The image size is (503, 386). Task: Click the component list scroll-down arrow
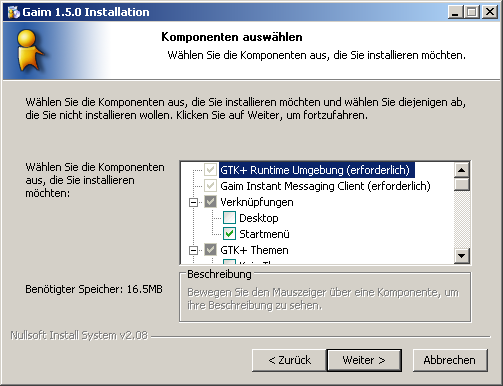462,256
